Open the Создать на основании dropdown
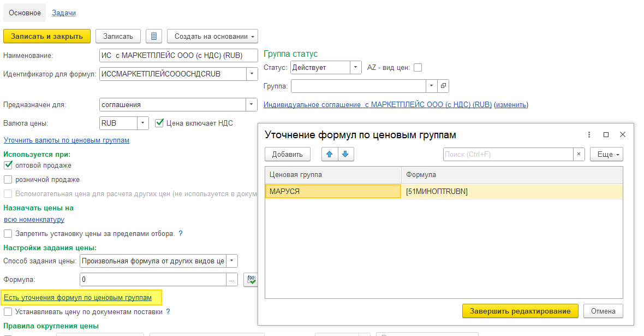644x336 pixels. point(212,36)
